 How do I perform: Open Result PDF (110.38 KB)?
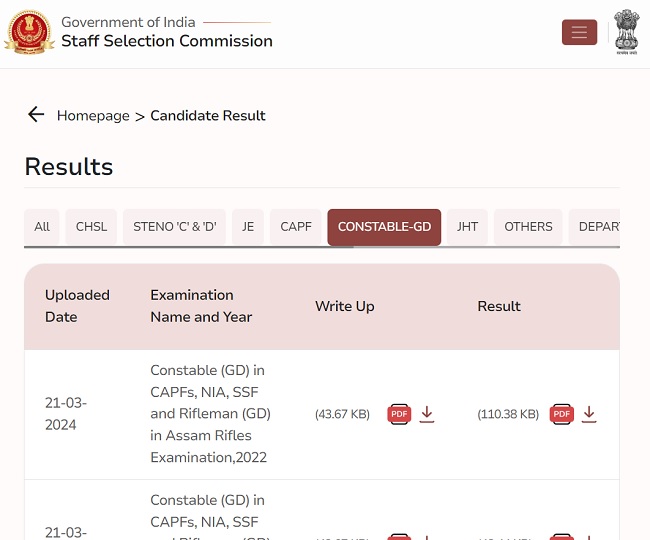[x=561, y=414]
